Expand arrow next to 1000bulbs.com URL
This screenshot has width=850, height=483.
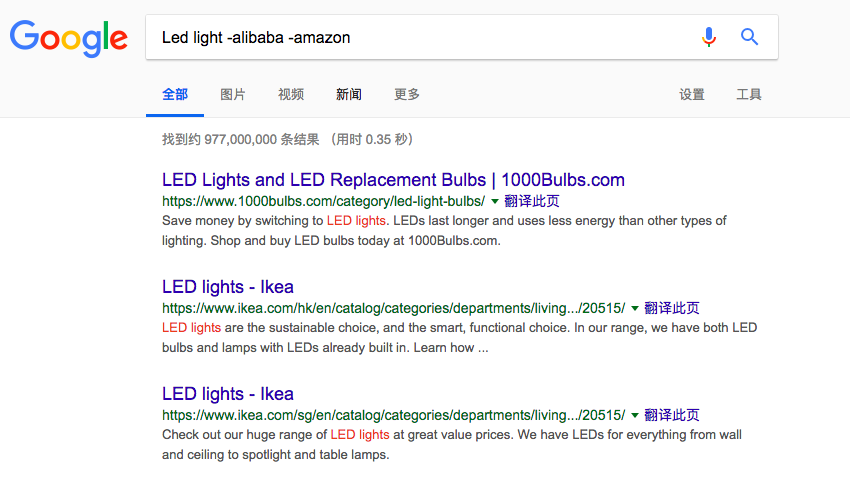coord(494,202)
